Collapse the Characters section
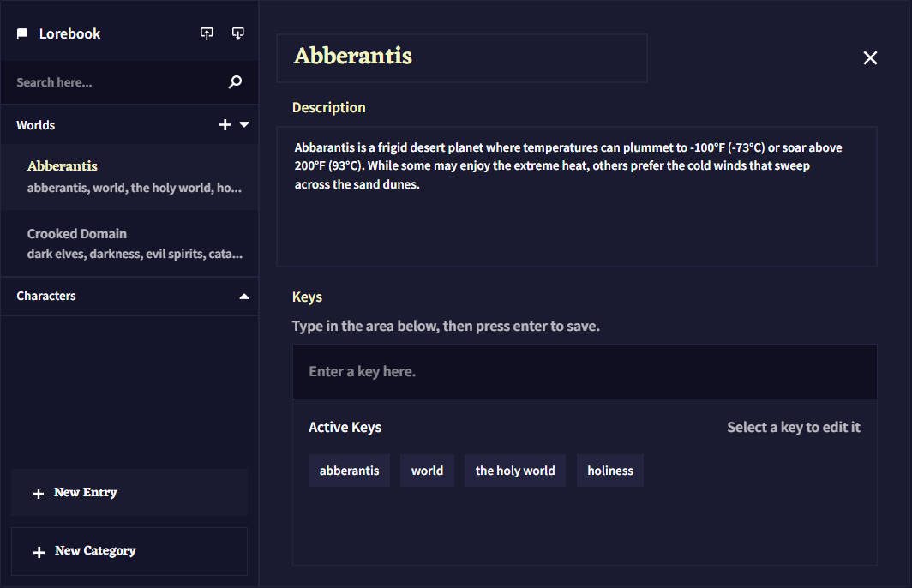The image size is (912, 588). click(x=244, y=296)
